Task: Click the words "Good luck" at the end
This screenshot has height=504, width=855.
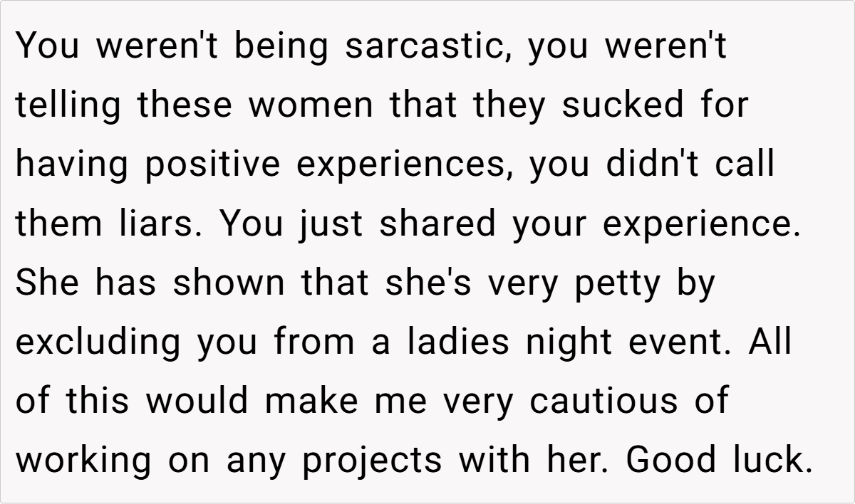Action: (719, 461)
